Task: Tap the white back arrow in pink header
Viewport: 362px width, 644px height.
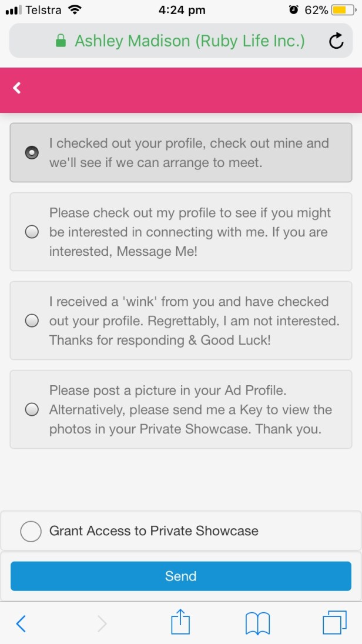Action: tap(18, 88)
